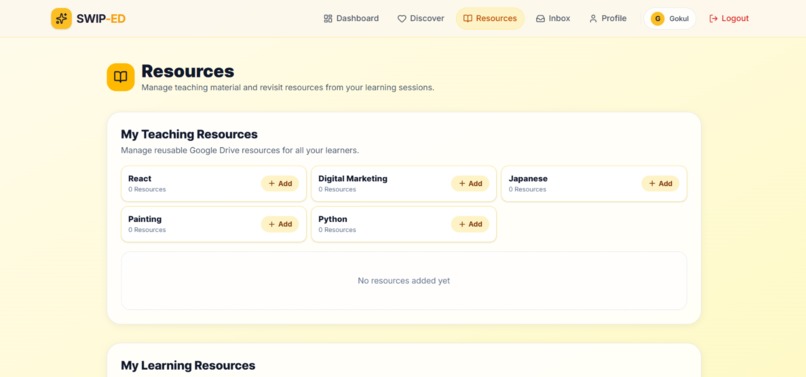The height and width of the screenshot is (377, 806).
Task: Select the Resources nav tab
Action: point(490,19)
